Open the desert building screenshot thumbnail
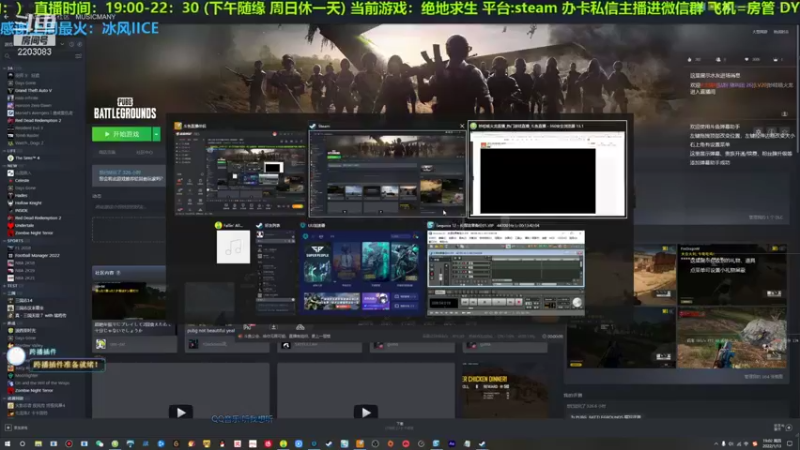The height and width of the screenshot is (450, 800). point(655,275)
